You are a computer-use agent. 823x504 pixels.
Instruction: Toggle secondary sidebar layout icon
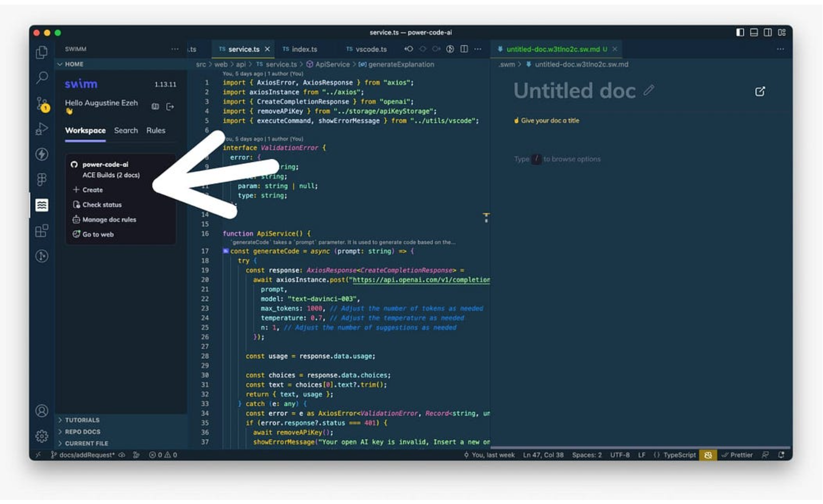pos(767,33)
